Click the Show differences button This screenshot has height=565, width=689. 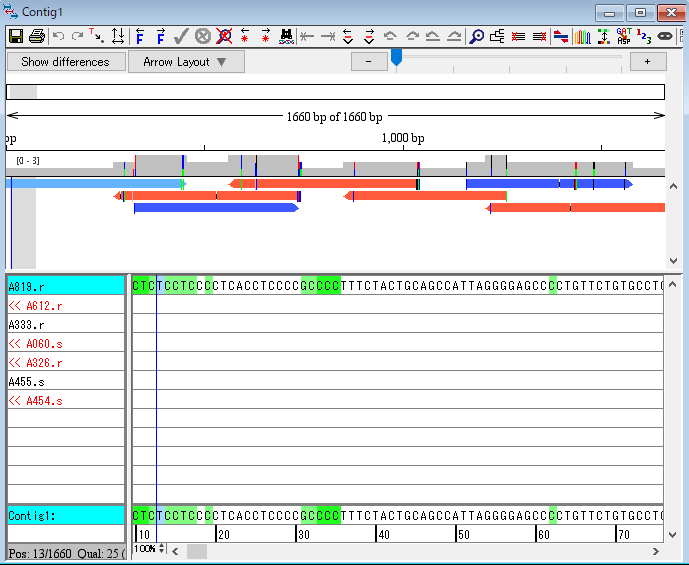[66, 62]
